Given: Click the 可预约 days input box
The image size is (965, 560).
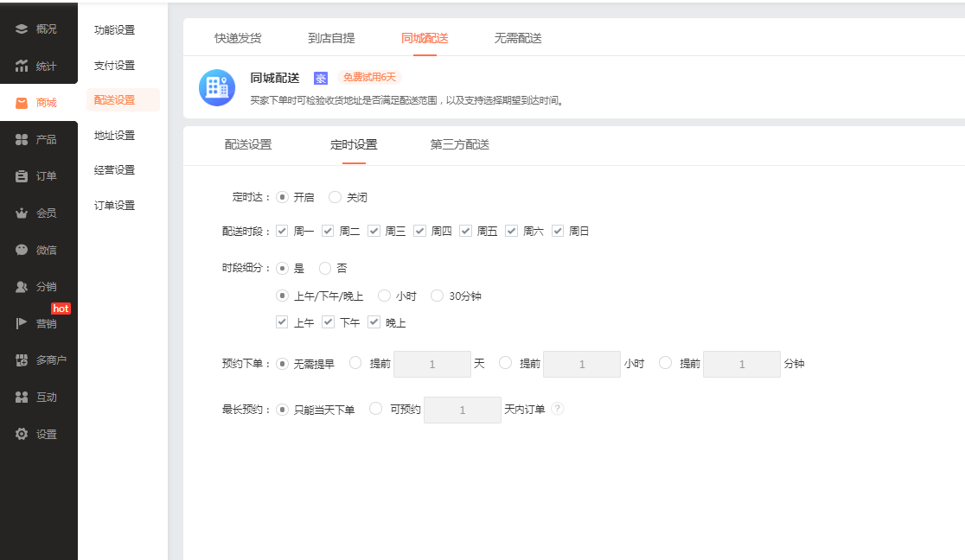Looking at the screenshot, I should 462,410.
